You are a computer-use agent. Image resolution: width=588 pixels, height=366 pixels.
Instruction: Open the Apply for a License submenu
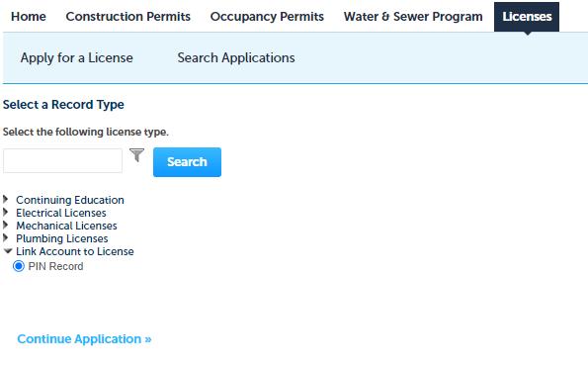click(x=77, y=57)
